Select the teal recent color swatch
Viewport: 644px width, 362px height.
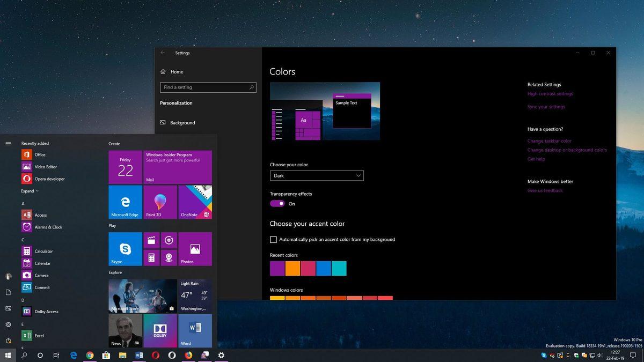(x=339, y=268)
